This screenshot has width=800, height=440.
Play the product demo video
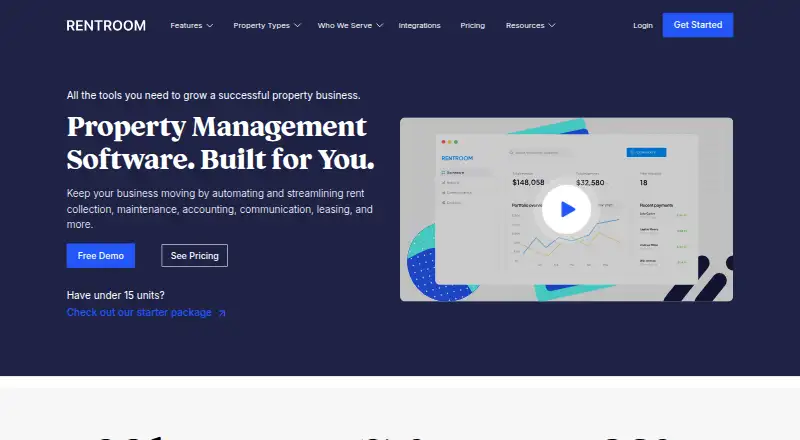point(566,209)
